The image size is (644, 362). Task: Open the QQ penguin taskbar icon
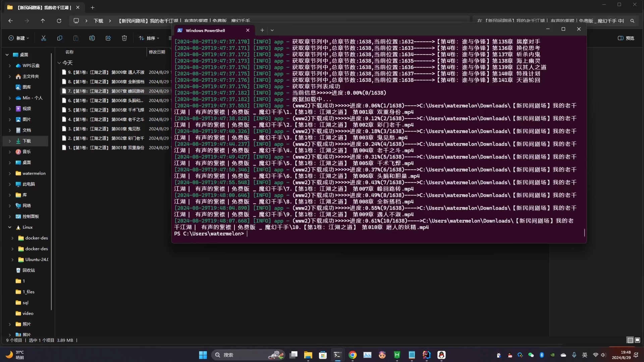coord(441,355)
